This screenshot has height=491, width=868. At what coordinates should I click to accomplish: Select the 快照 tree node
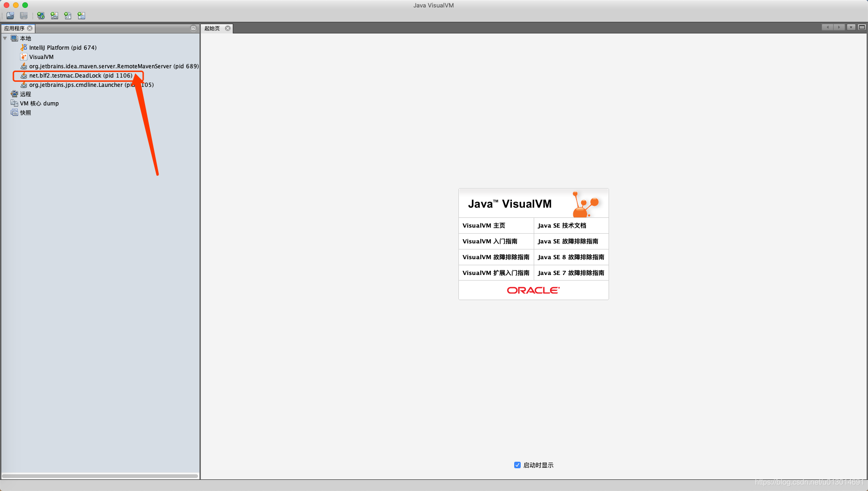click(x=26, y=112)
